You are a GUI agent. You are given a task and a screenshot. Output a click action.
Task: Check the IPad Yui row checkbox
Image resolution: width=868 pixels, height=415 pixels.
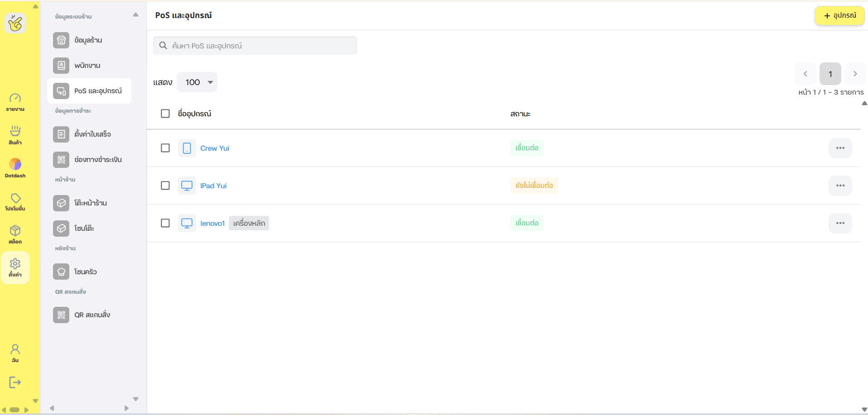coord(165,186)
